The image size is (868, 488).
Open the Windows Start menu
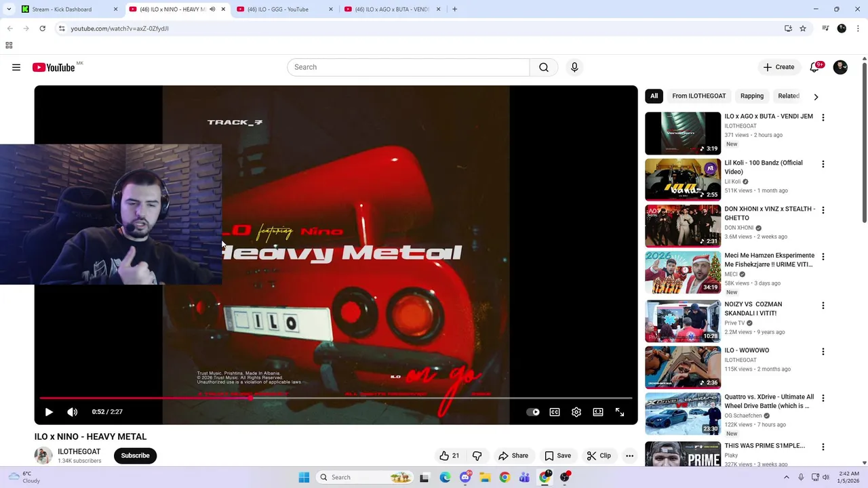click(303, 477)
